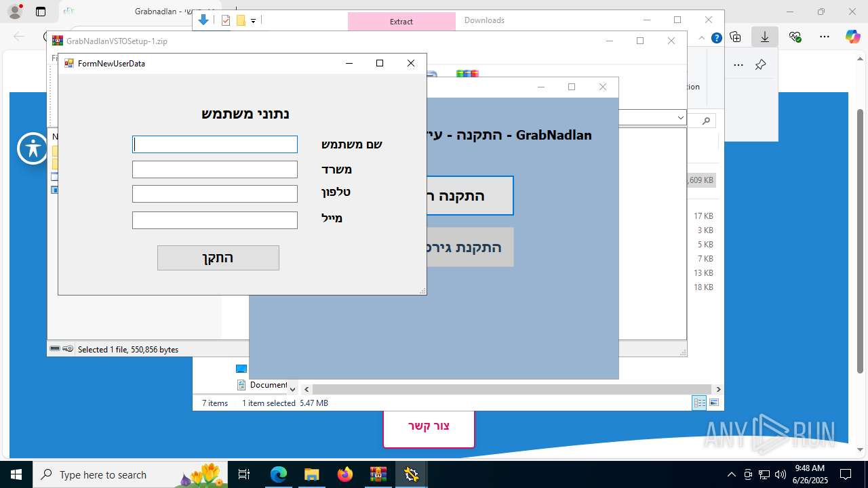Viewport: 868px width, 488px height.
Task: Open Edge settings and more menu
Action: (825, 37)
